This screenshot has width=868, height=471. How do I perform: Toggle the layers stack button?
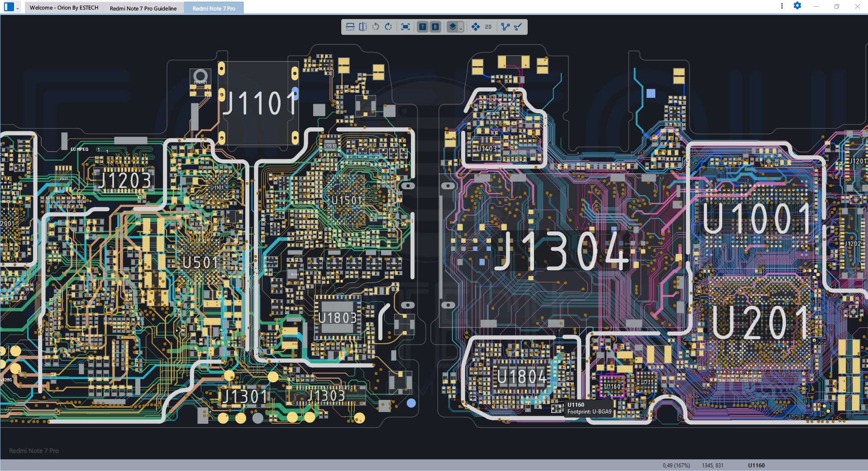click(452, 27)
